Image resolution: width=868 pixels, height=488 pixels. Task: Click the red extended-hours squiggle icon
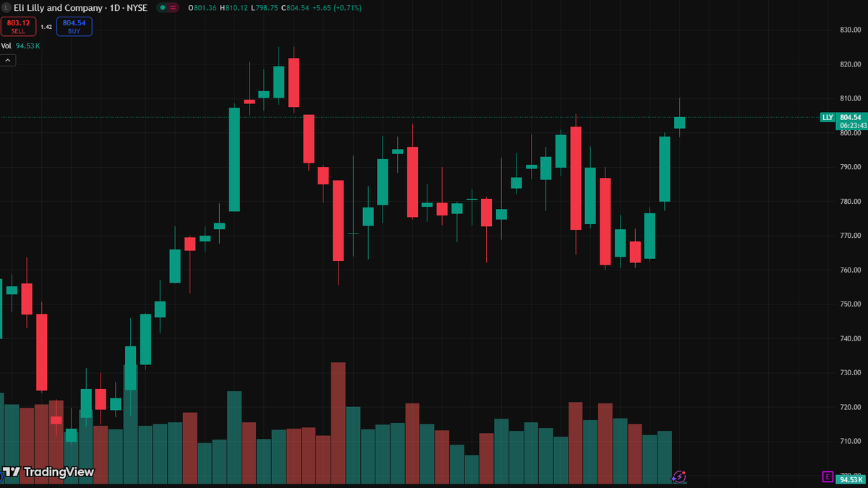[x=174, y=8]
